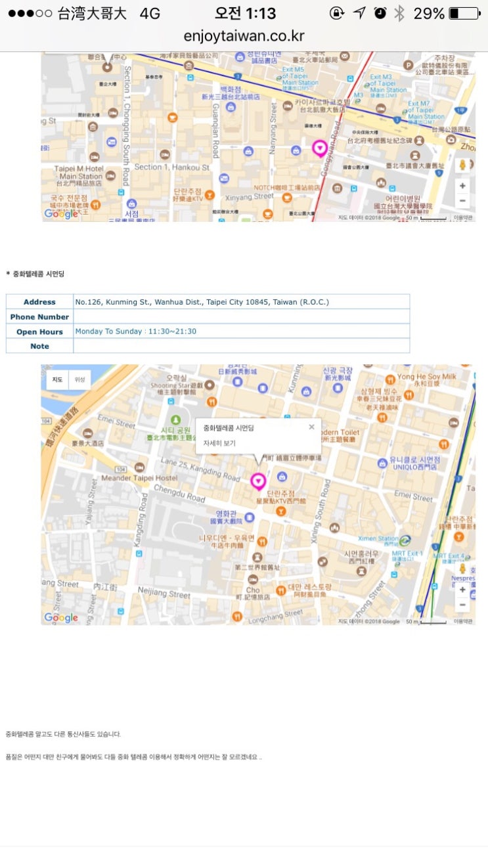
Task: Zoom out on the upper map
Action: click(462, 200)
